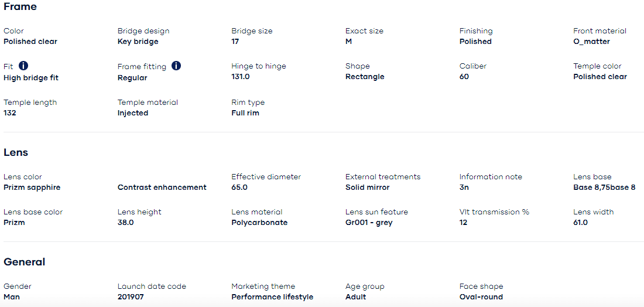Click the Lens section heading

(x=16, y=152)
